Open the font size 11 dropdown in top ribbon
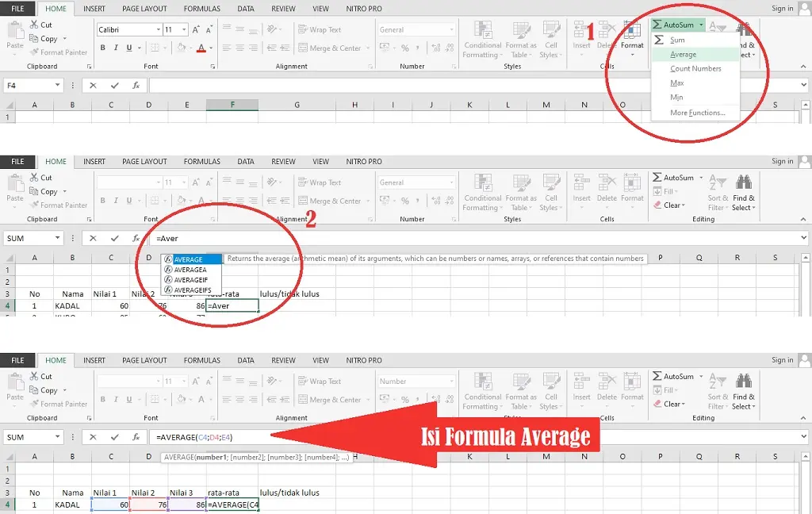 click(184, 29)
